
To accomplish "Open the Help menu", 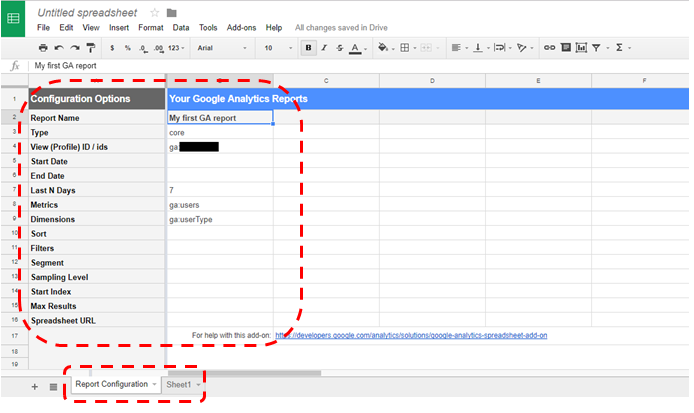I will click(274, 27).
